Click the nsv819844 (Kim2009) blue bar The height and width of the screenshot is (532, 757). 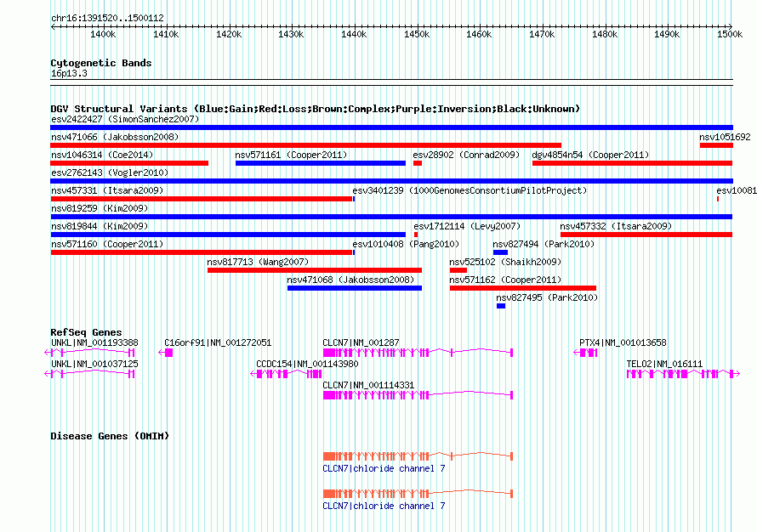pos(228,235)
